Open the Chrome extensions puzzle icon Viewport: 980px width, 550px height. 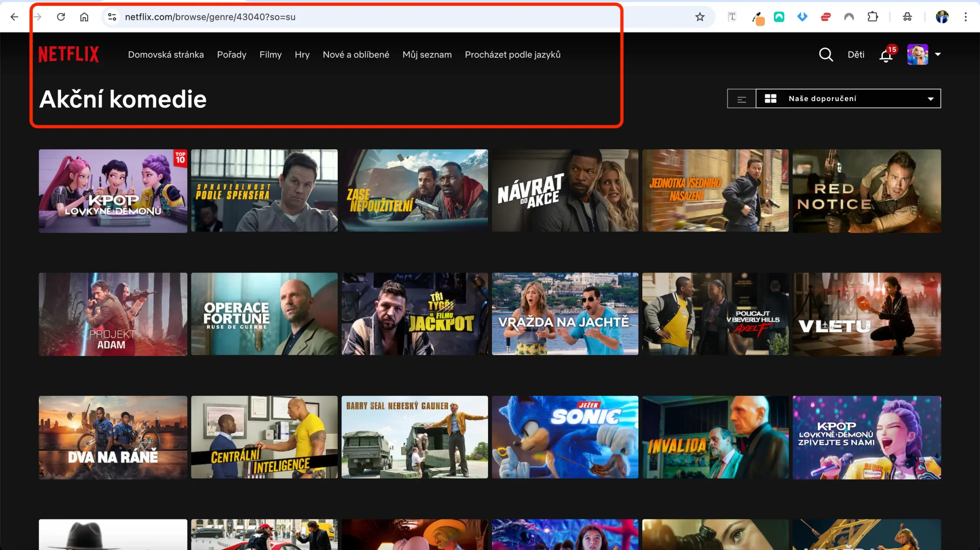pos(873,17)
